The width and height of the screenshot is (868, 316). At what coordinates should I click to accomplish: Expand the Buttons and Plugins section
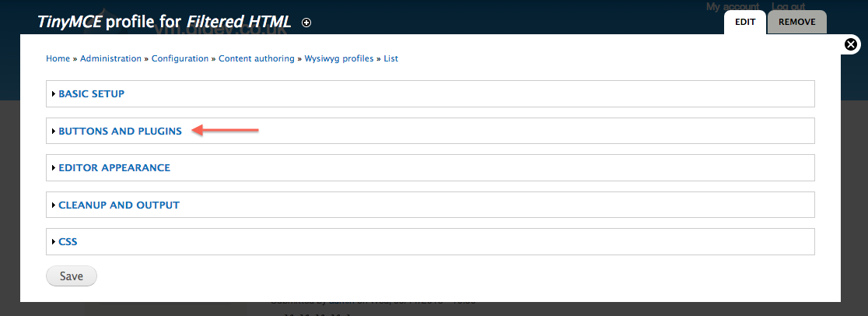point(120,132)
